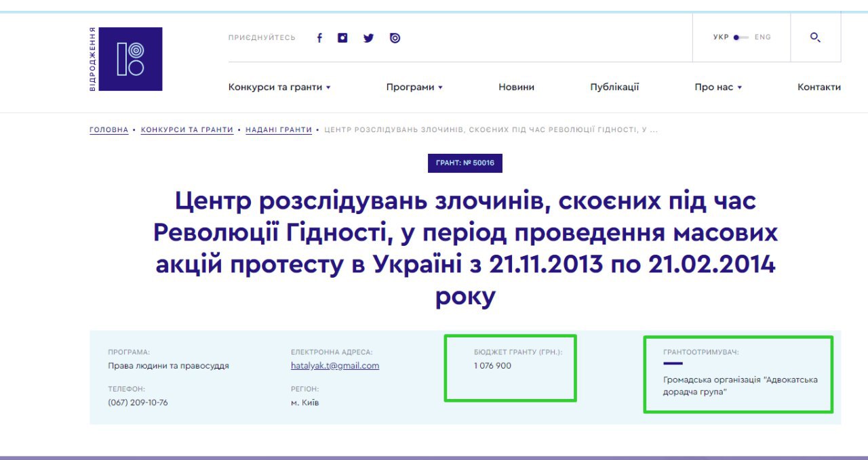The height and width of the screenshot is (460, 868).
Task: Open the Новини menu item
Action: tap(516, 87)
